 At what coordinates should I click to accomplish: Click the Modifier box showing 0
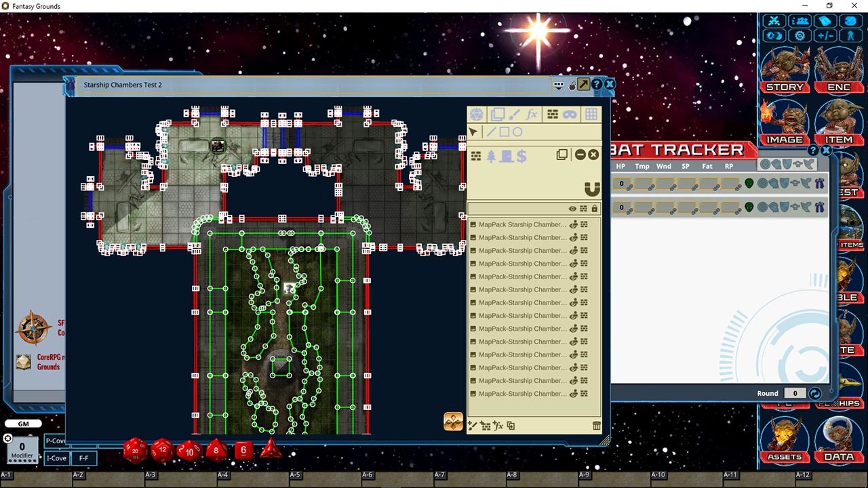(x=22, y=449)
